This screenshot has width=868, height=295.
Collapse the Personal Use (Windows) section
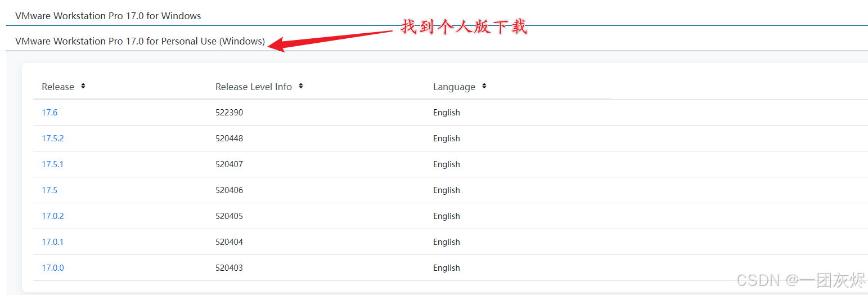pyautogui.click(x=140, y=41)
